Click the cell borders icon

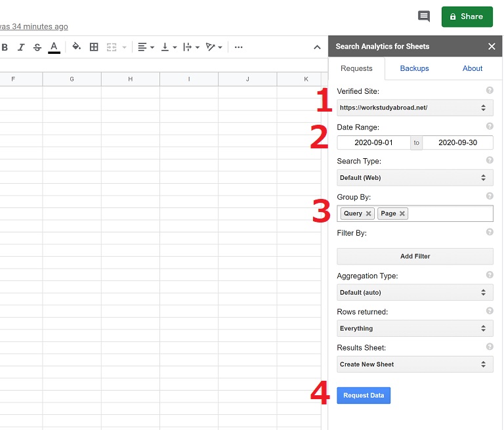[94, 47]
